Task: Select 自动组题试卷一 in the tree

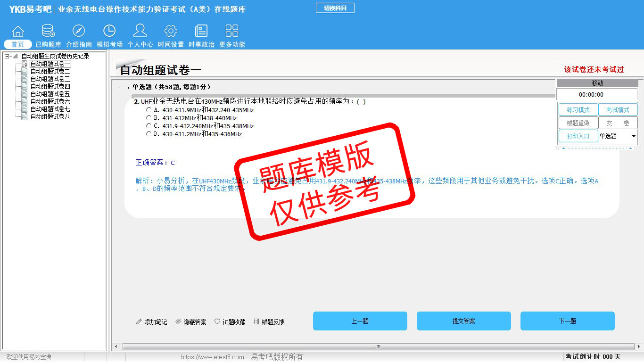Action: point(50,64)
